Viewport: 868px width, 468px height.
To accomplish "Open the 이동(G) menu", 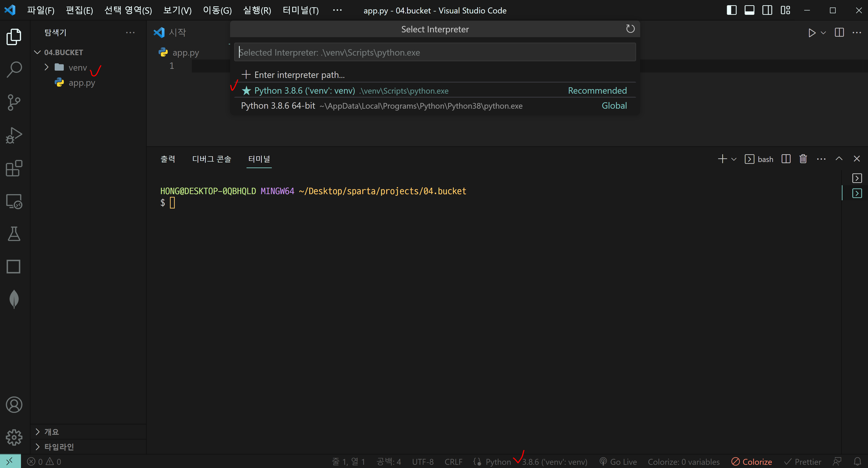I will pos(217,10).
